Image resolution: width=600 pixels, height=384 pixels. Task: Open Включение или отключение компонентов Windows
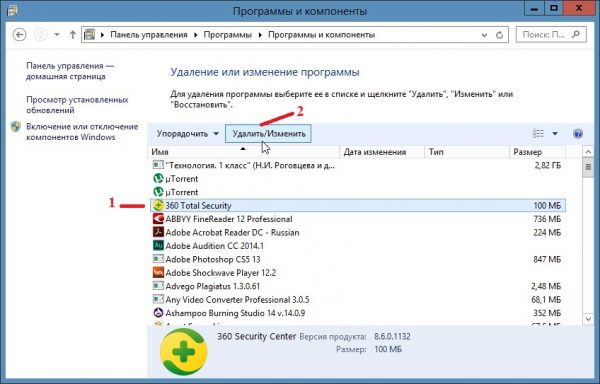pos(82,132)
